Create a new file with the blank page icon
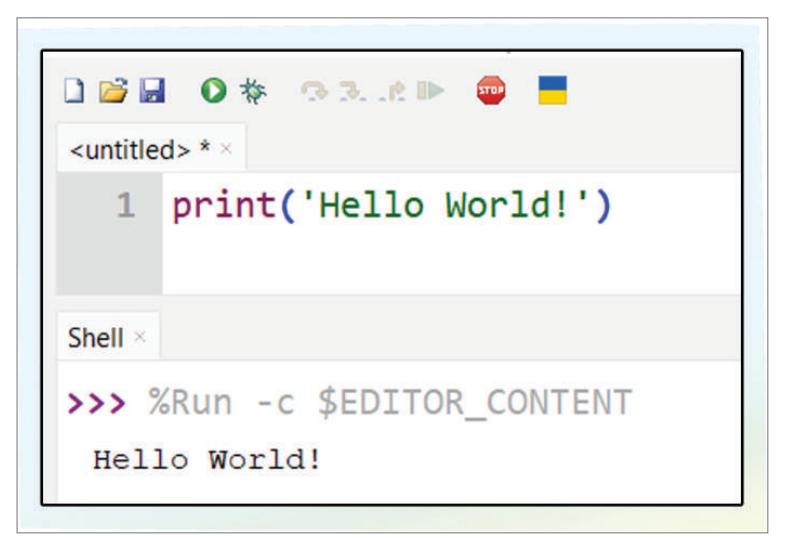Viewport: 789px width, 538px height. (73, 92)
